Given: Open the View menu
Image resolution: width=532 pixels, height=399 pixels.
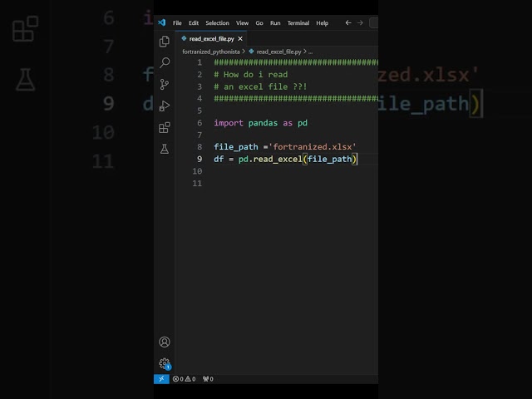Looking at the screenshot, I should (x=242, y=23).
